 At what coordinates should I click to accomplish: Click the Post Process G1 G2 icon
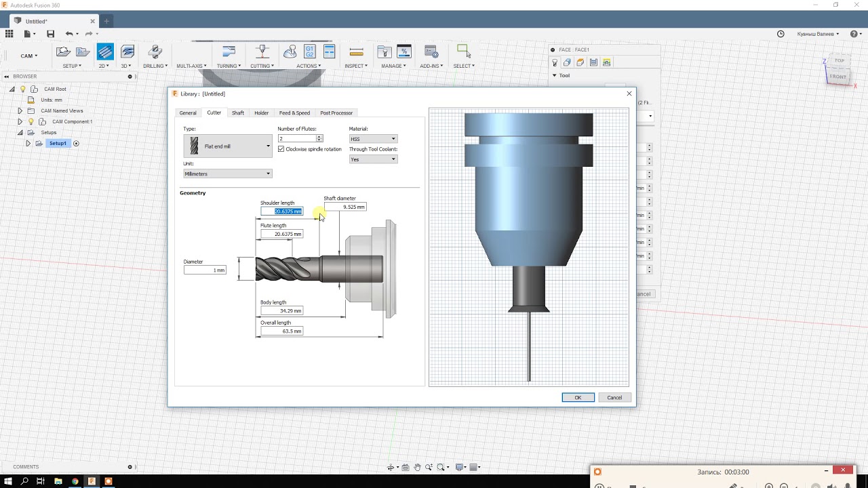[x=310, y=52]
